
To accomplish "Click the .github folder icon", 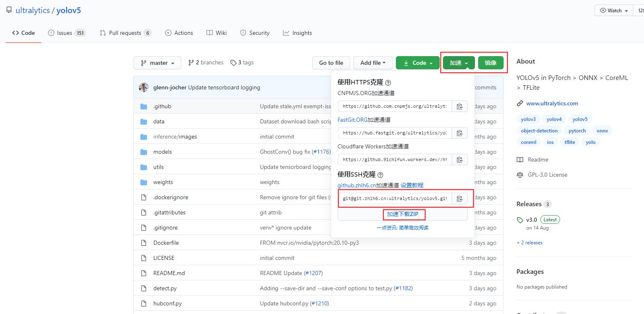I will coord(144,106).
